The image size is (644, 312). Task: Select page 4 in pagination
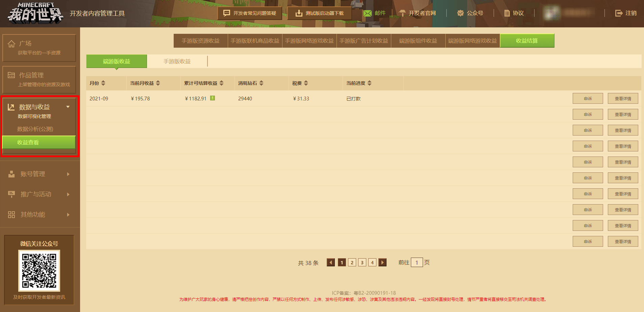click(372, 262)
